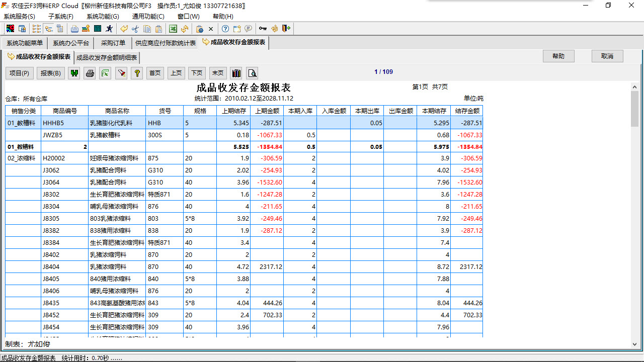This screenshot has height=362, width=644.
Task: Export the report with the Excel icon
Action: (105, 73)
